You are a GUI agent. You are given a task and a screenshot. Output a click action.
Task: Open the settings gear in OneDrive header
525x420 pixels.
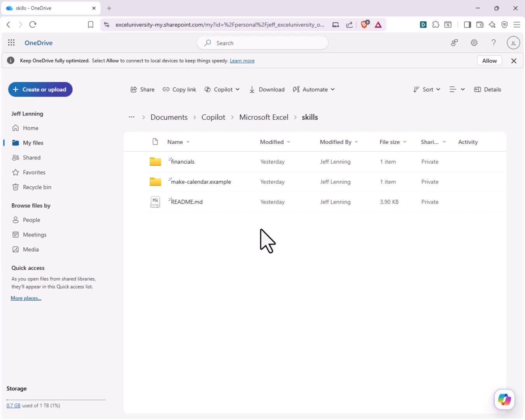click(x=474, y=43)
